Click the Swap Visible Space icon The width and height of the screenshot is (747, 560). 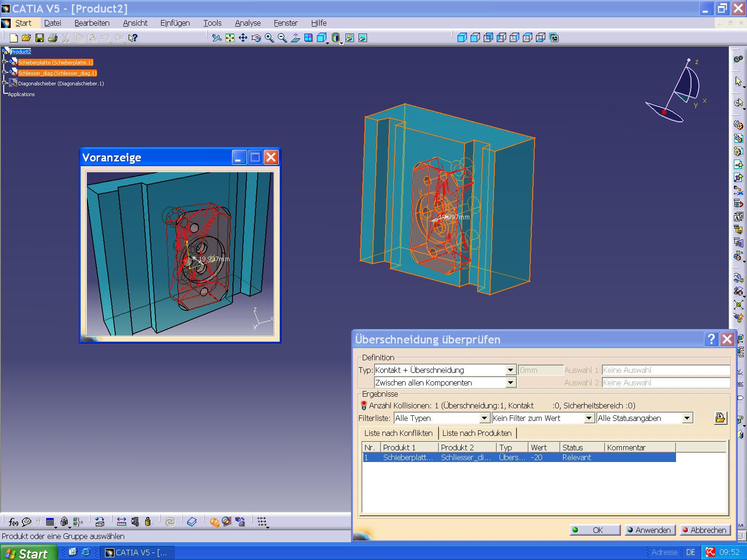coord(363,38)
